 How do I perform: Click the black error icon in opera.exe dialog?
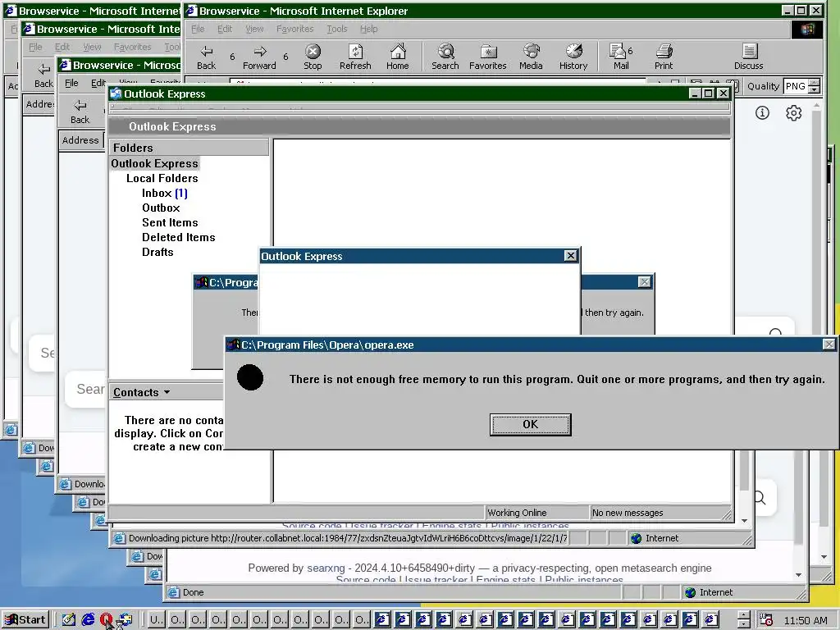pos(250,377)
